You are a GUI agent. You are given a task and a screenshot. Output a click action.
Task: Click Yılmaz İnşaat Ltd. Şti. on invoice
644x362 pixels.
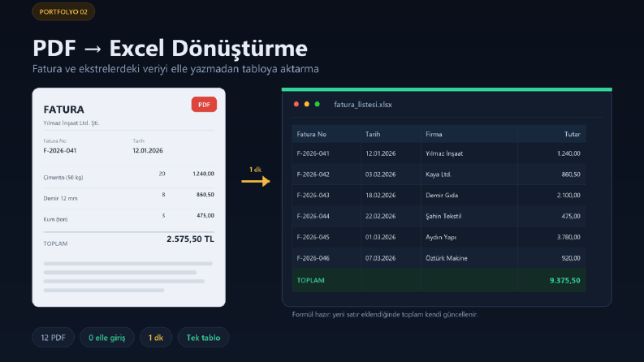tap(71, 123)
